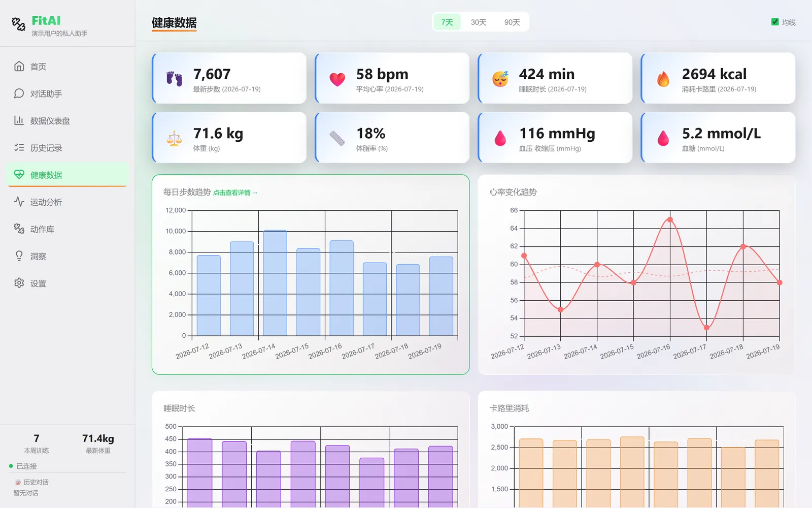Image resolution: width=812 pixels, height=508 pixels.
Task: Open 动作库 dumbbell icon
Action: pos(19,229)
